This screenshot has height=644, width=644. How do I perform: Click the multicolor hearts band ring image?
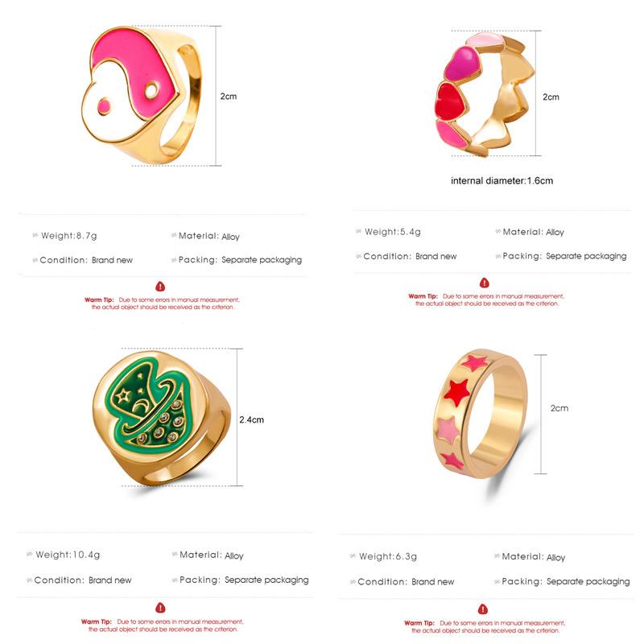pos(485,94)
